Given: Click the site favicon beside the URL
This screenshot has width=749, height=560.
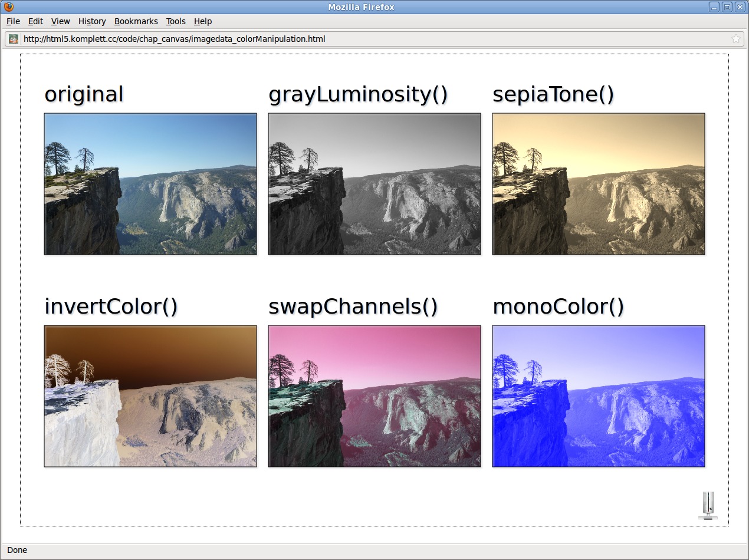Looking at the screenshot, I should (x=14, y=39).
